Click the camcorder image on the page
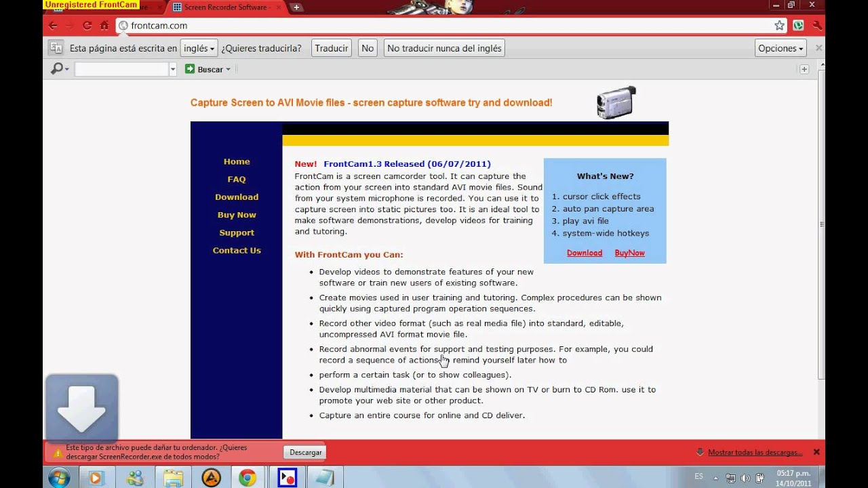The width and height of the screenshot is (868, 488). (x=616, y=102)
